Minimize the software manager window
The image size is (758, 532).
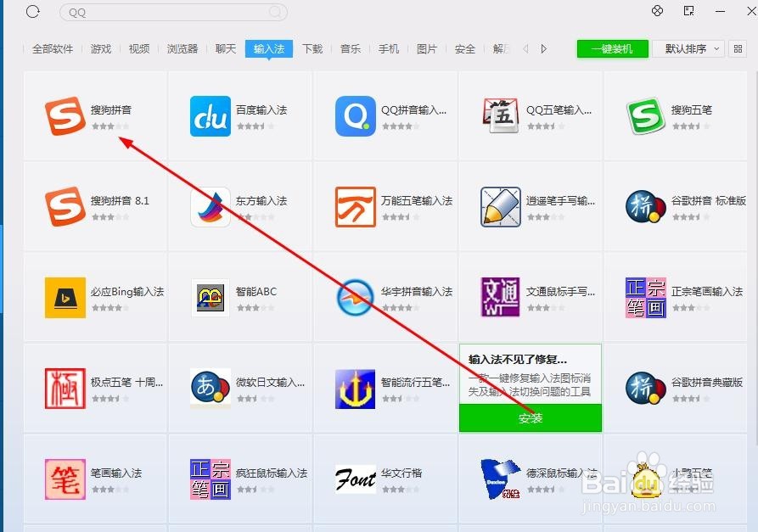tap(721, 11)
